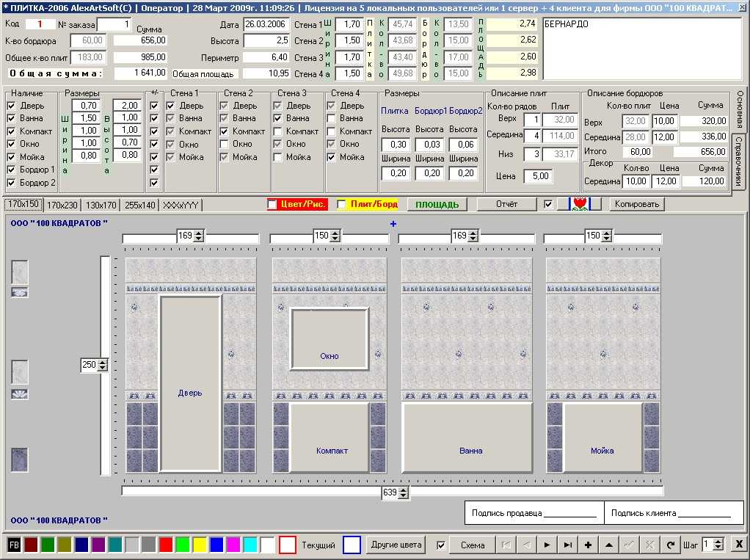Jump to last record button
The image size is (750, 560).
point(567,545)
